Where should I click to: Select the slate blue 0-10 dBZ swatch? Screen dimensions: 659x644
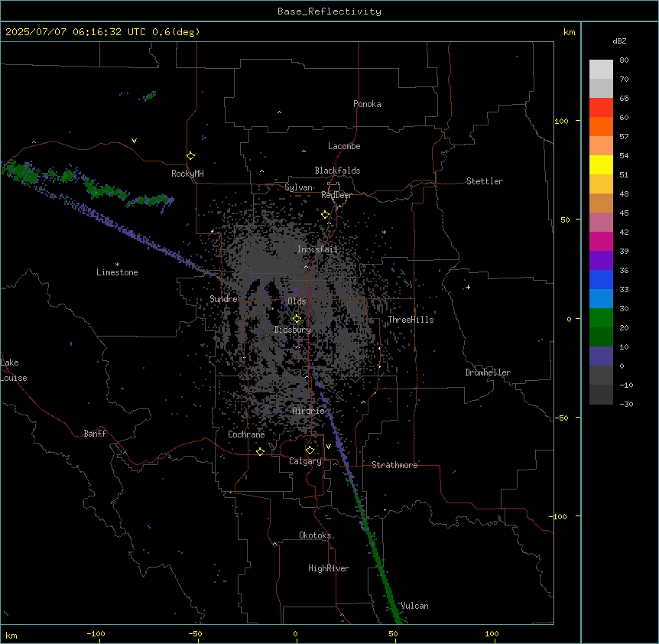pos(601,356)
